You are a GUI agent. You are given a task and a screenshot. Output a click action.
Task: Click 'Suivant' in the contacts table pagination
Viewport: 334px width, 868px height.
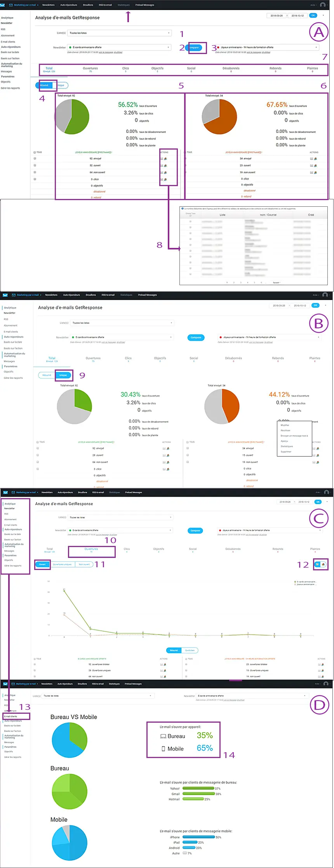(276, 282)
